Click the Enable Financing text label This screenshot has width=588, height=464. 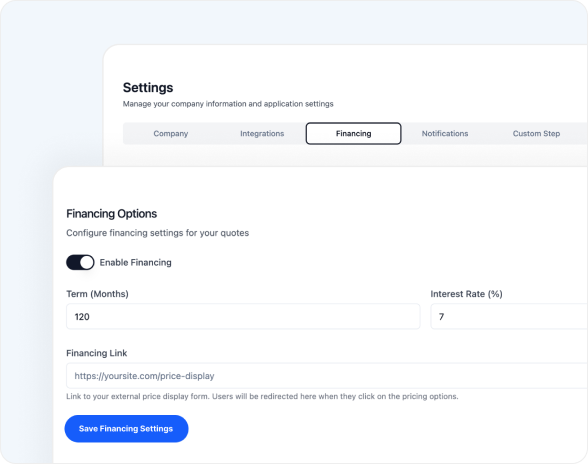[x=135, y=263]
